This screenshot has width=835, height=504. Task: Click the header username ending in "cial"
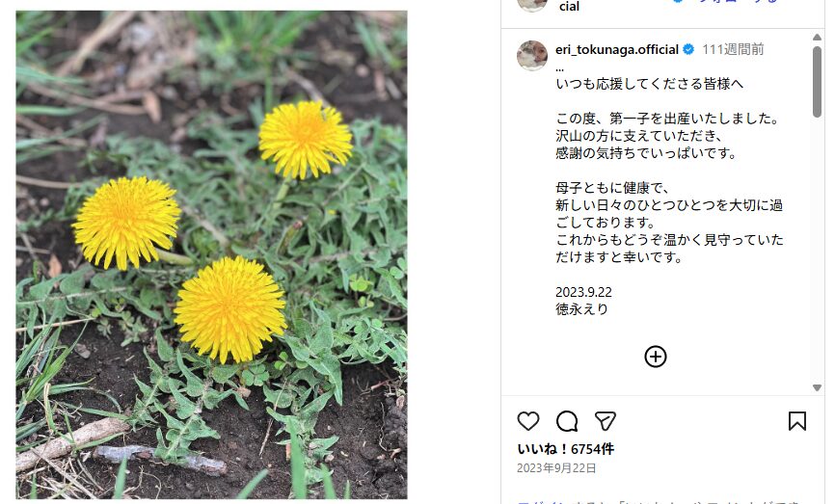click(x=569, y=7)
